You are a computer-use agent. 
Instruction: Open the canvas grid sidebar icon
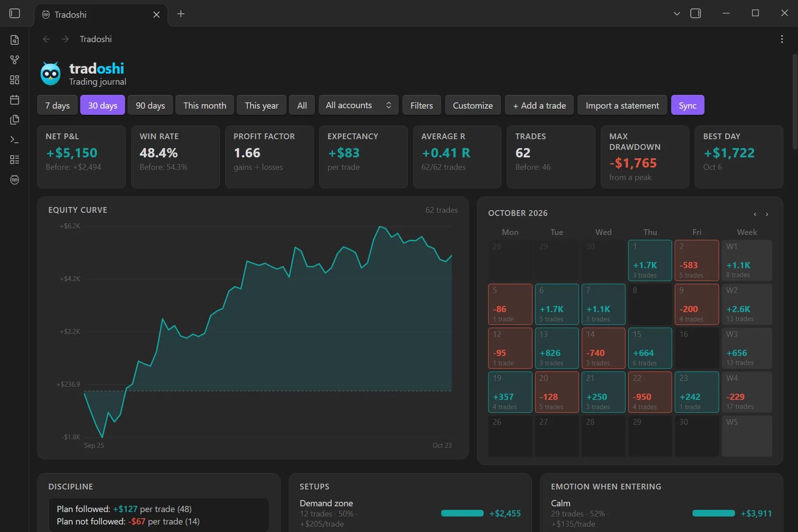(x=15, y=80)
